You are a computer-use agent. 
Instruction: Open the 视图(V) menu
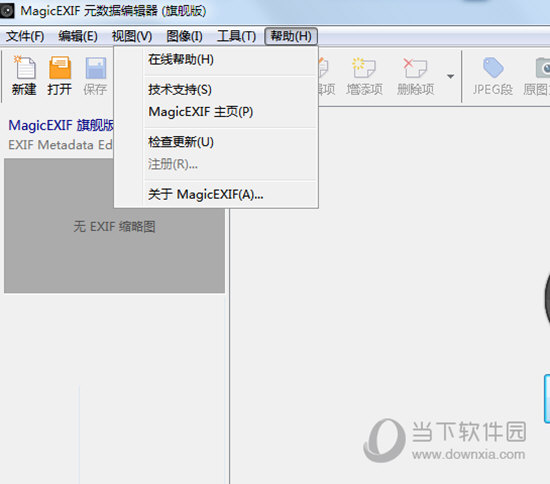click(132, 36)
